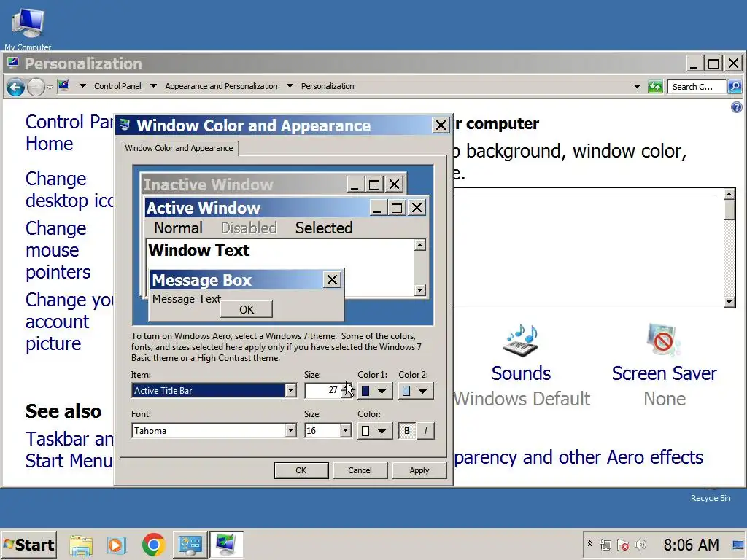This screenshot has height=560, width=747.
Task: Switch to Control Panel taskbar button
Action: click(x=190, y=544)
